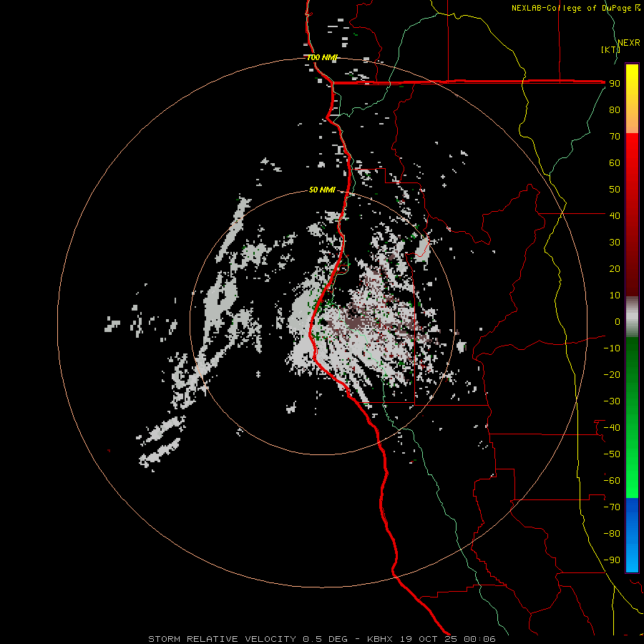This screenshot has height=644, width=644.
Task: Click the "80" value on velocity scale
Action: pos(615,109)
